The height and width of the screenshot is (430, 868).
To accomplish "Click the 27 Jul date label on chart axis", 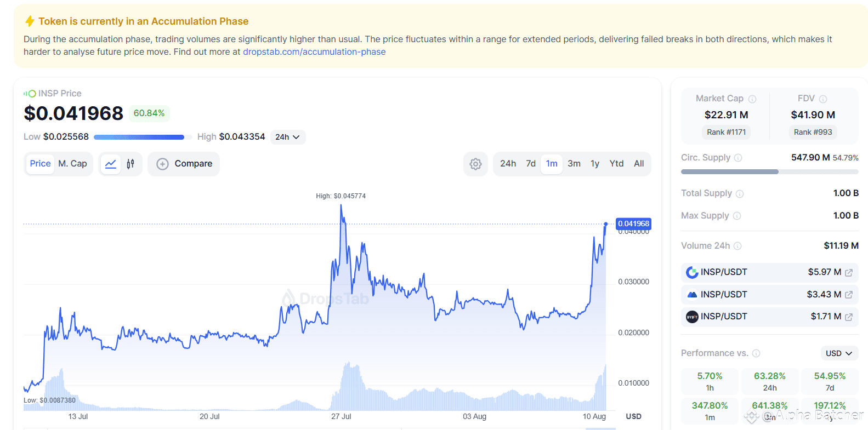I will (x=341, y=416).
